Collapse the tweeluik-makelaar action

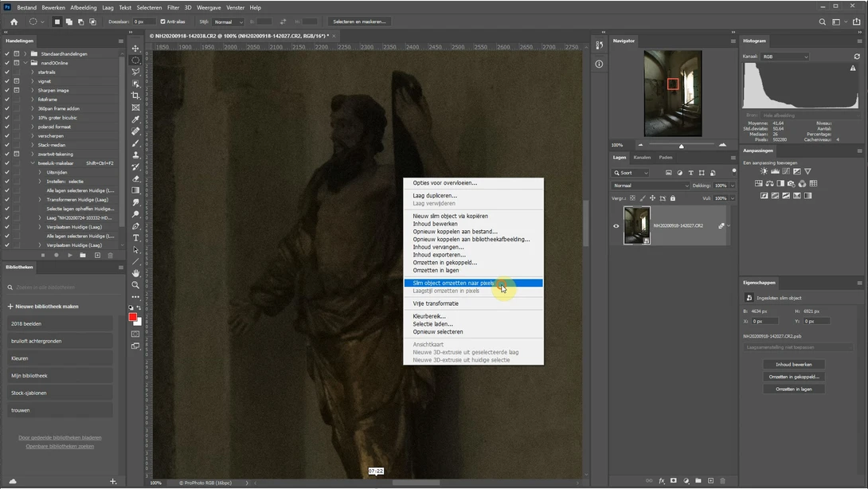coord(33,163)
